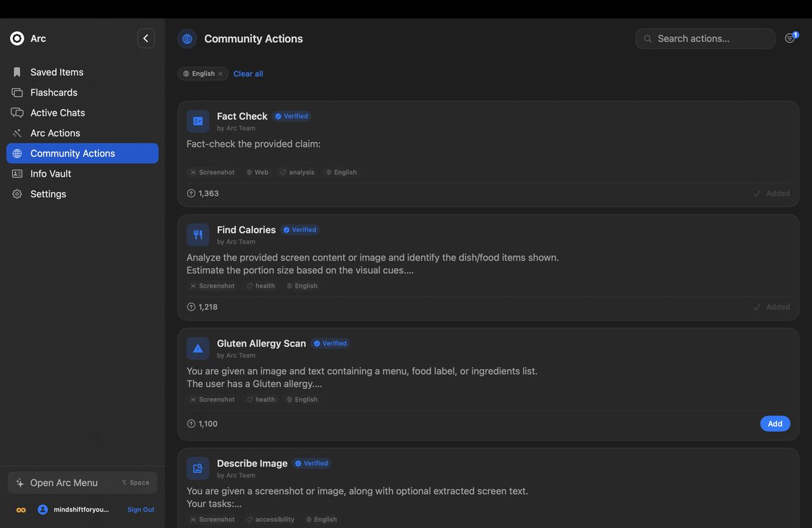Open the filter menu icon with badge
The width and height of the screenshot is (812, 528).
(x=790, y=39)
